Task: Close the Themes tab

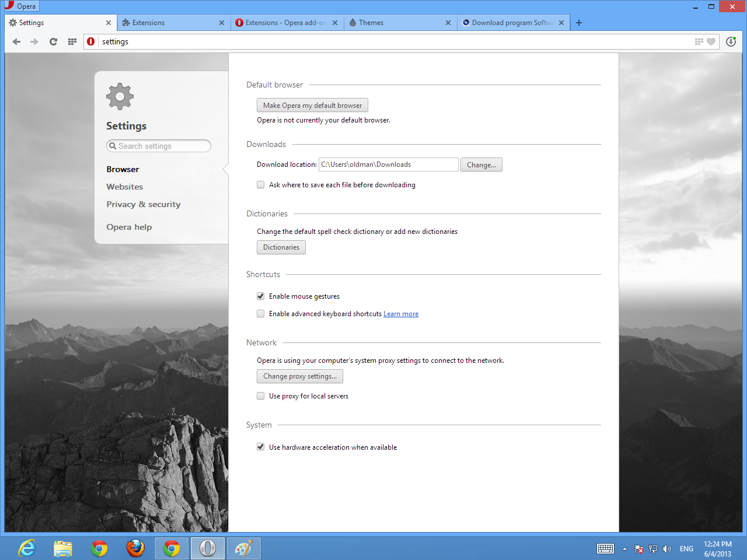Action: (x=448, y=23)
